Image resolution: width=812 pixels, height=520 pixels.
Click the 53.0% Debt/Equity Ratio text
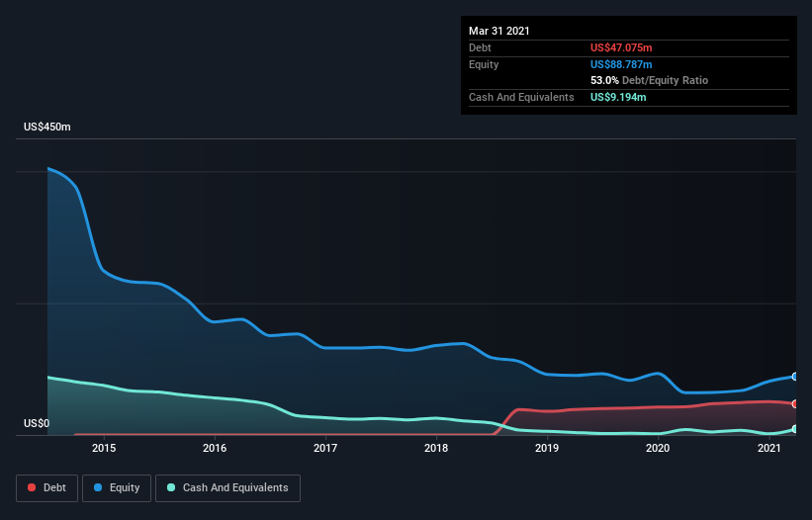point(650,80)
